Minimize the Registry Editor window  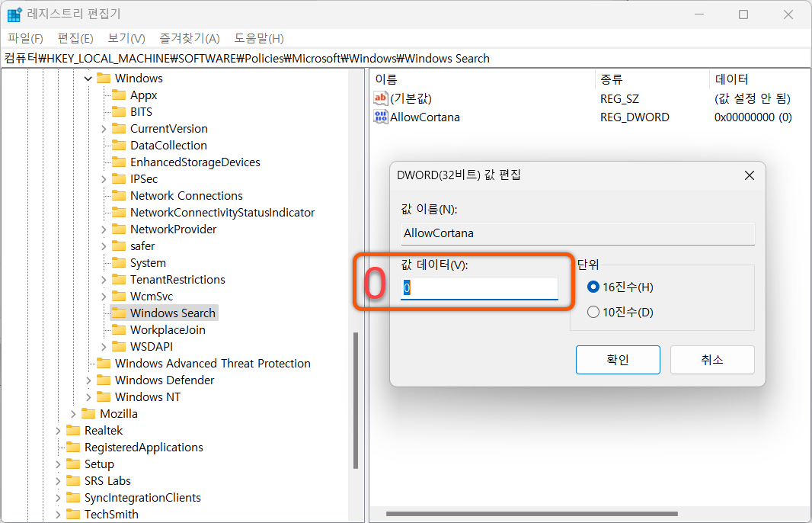pos(699,14)
